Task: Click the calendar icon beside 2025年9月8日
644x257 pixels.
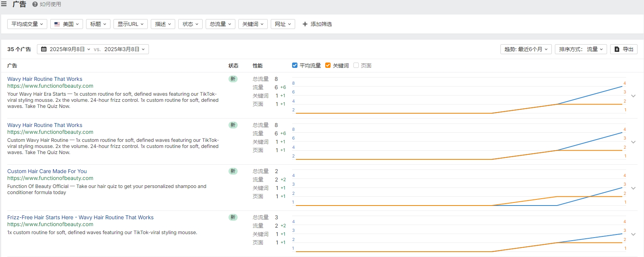Action: 44,49
